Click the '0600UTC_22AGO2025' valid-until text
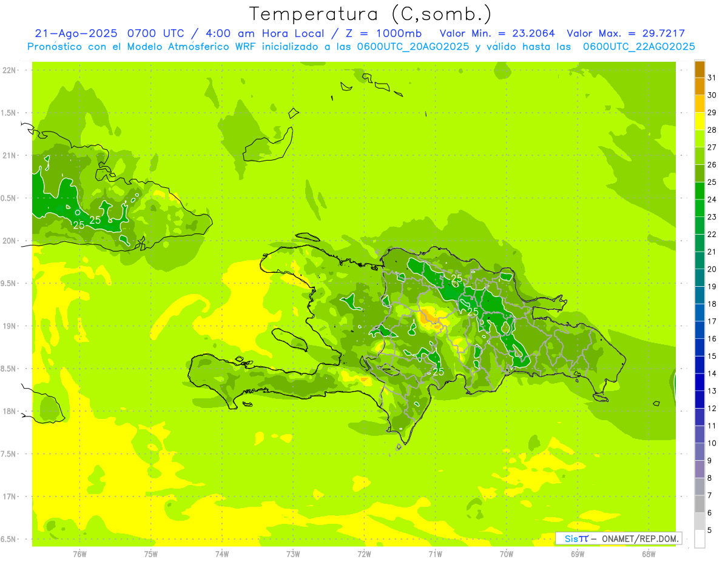This screenshot has height=562, width=728. [639, 46]
